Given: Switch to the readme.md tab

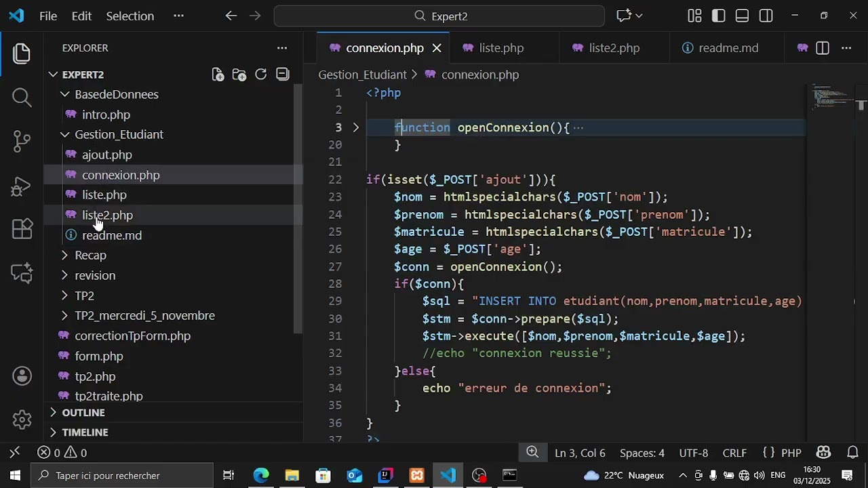Looking at the screenshot, I should click(728, 48).
